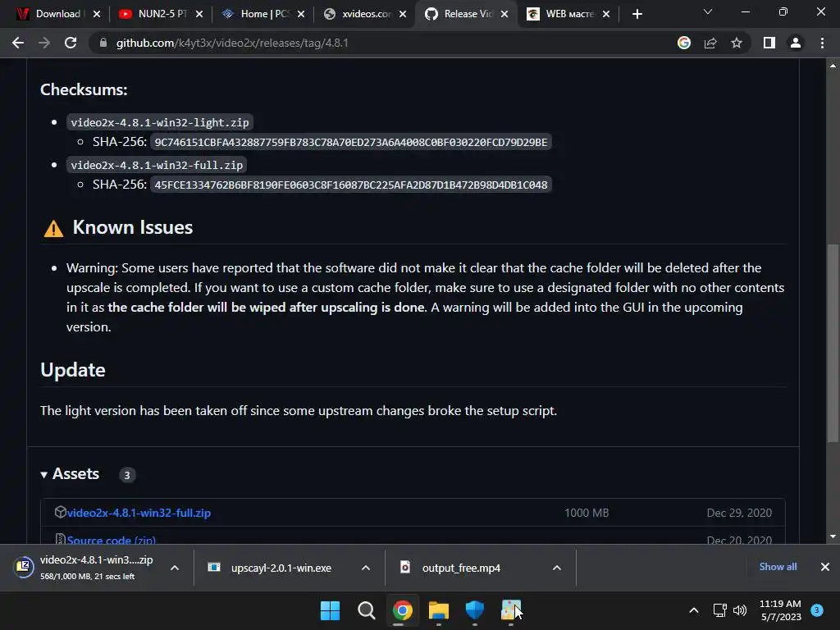Close the WEB мастер tab
The image size is (840, 630).
606,14
